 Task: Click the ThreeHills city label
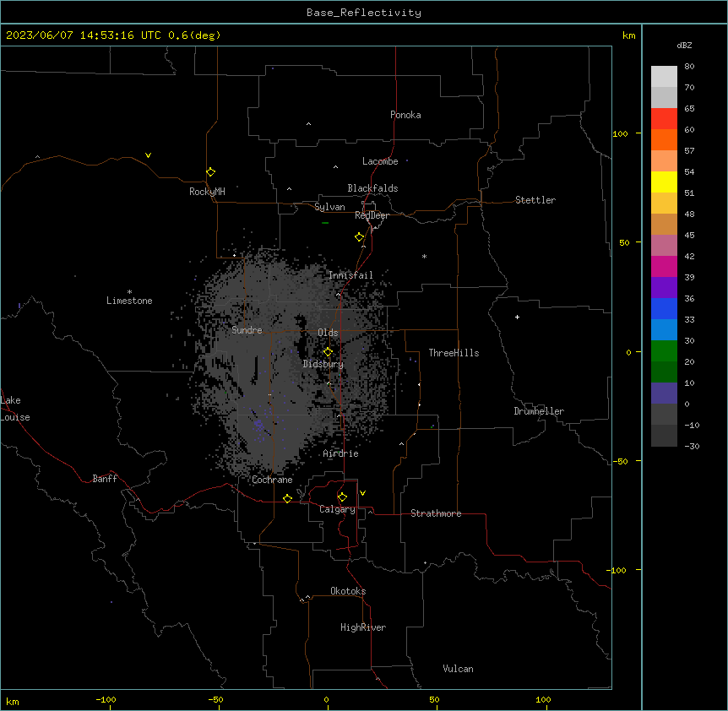coord(454,353)
